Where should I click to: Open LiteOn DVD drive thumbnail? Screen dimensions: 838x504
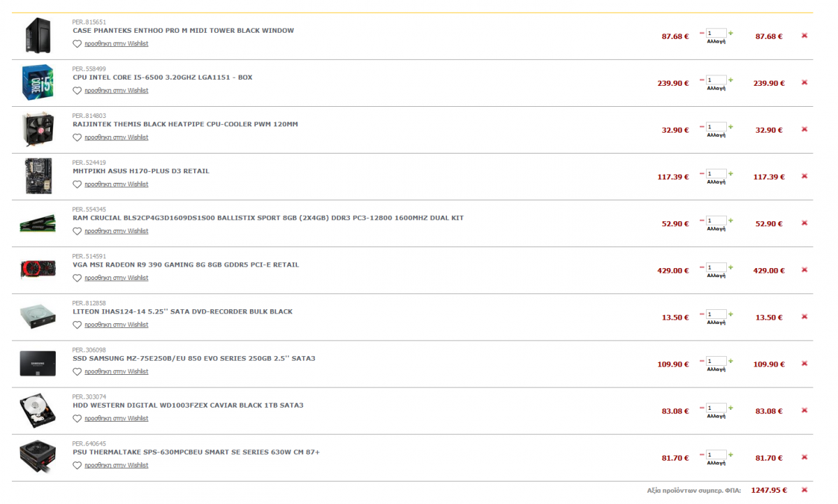click(37, 316)
